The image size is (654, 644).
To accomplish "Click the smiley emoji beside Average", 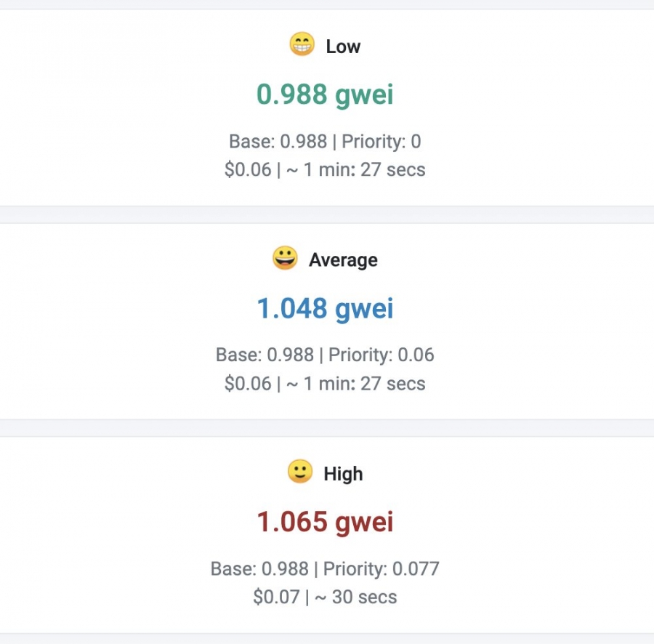I will (x=285, y=258).
